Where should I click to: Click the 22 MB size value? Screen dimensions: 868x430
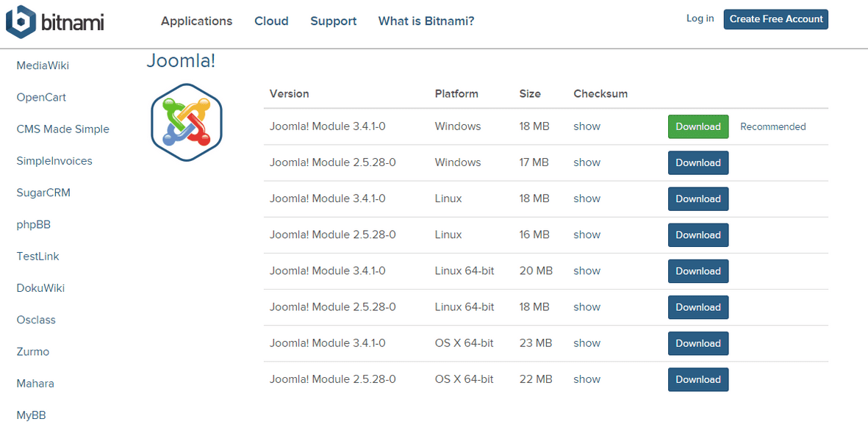[x=536, y=379]
